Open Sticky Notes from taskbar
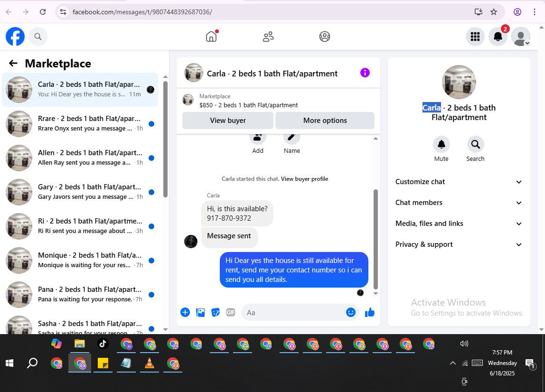The height and width of the screenshot is (392, 545). (x=103, y=364)
